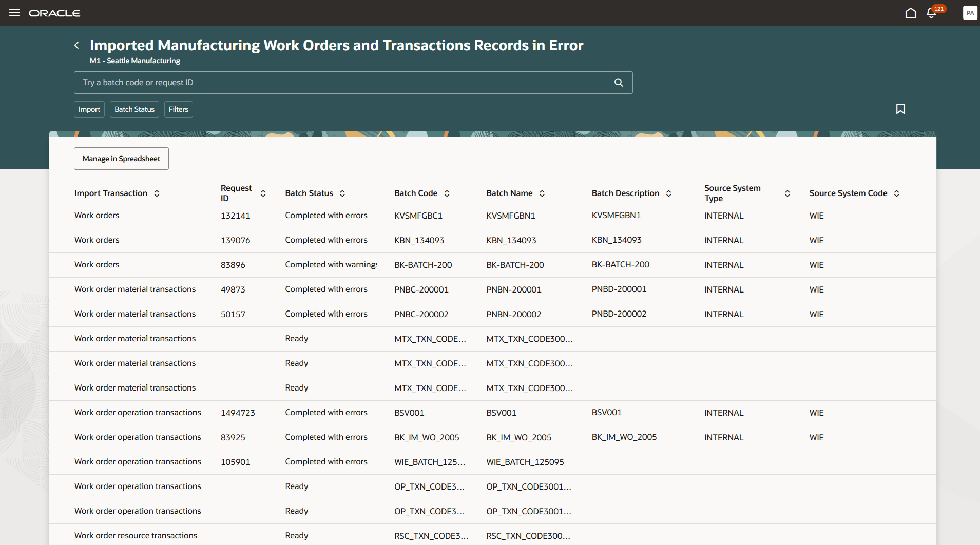Click the search magnifier icon

tap(618, 82)
